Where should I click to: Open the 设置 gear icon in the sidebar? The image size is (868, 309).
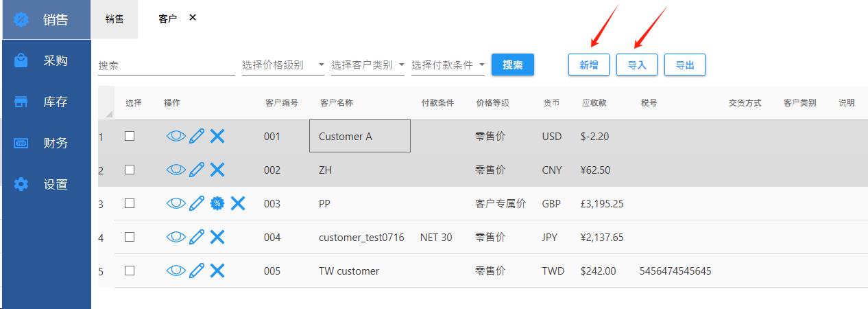coord(22,184)
